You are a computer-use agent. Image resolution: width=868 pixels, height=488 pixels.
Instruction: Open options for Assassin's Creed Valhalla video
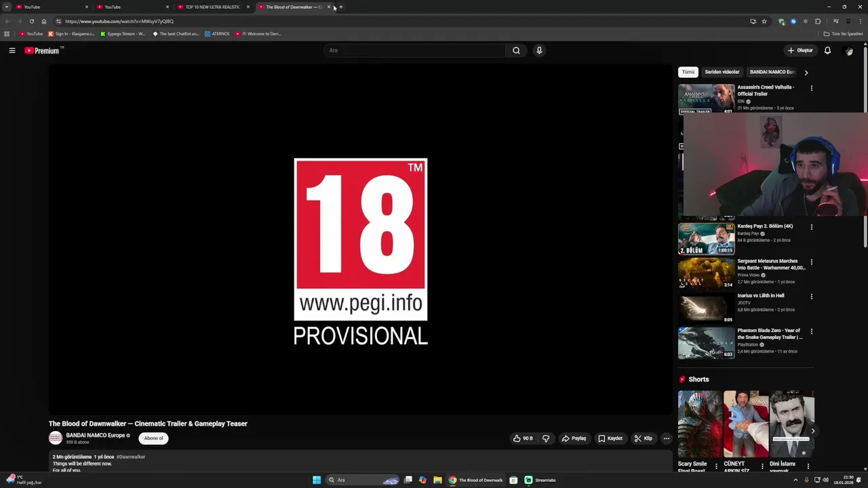point(811,88)
